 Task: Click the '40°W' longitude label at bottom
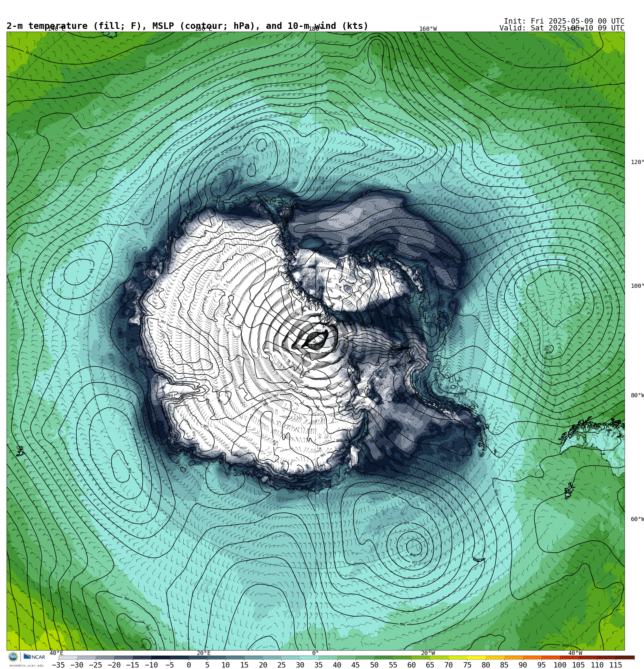pyautogui.click(x=575, y=653)
